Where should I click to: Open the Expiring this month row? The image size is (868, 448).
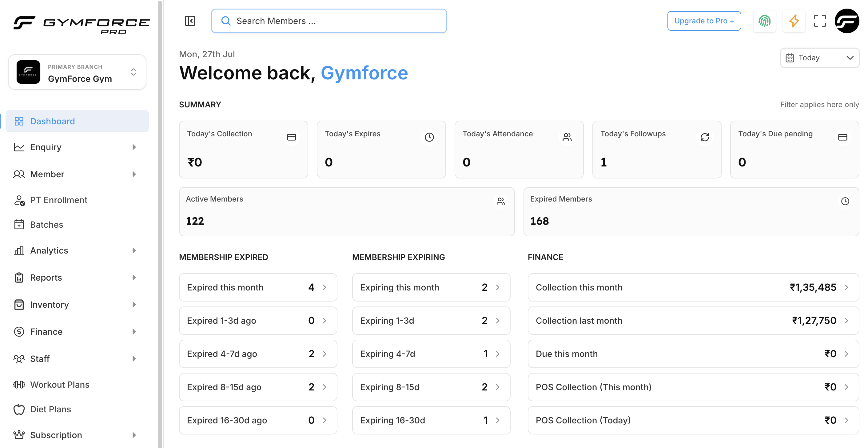431,287
